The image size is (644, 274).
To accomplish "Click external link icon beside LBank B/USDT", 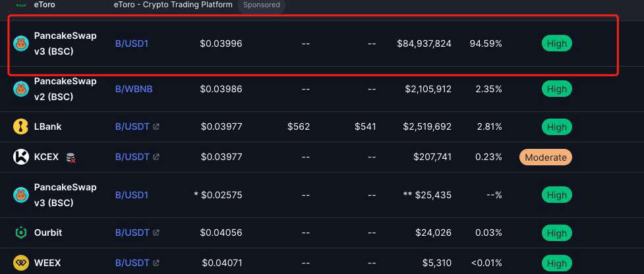I will point(156,126).
